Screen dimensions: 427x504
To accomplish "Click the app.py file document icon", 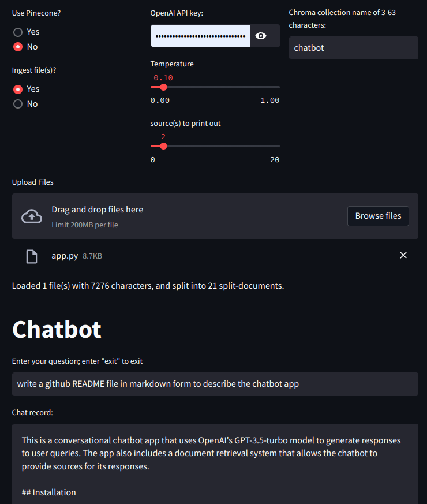I will (32, 256).
